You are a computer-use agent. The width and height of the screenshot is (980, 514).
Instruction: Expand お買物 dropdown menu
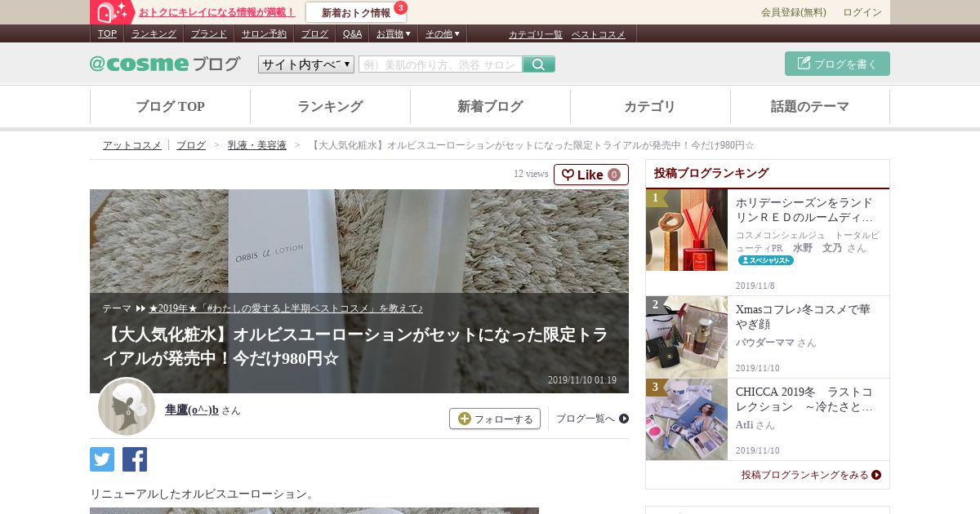click(393, 33)
